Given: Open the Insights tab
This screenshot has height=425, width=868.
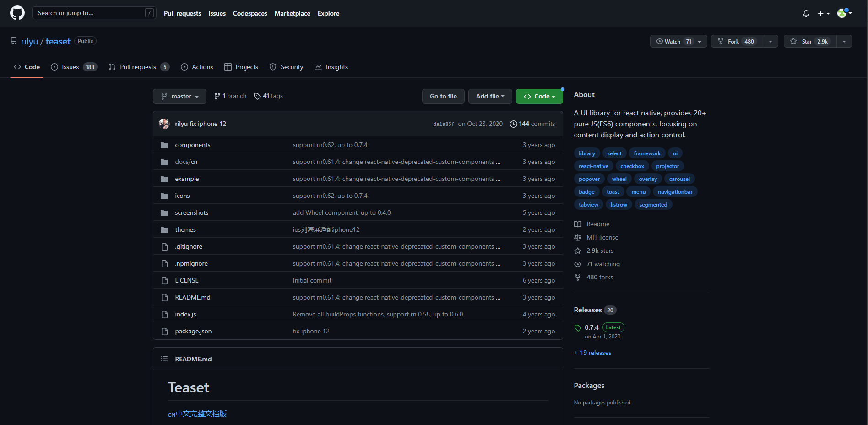Looking at the screenshot, I should [331, 67].
